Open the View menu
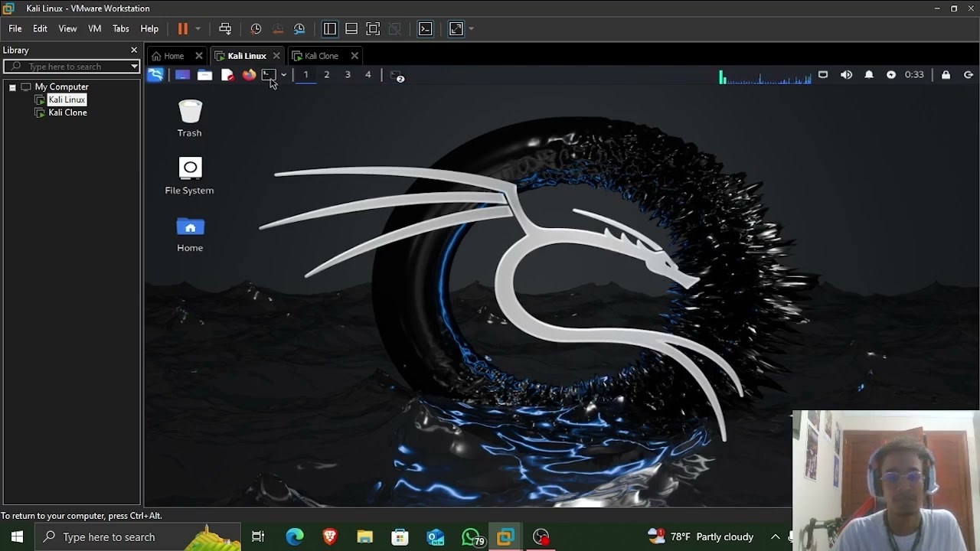 click(x=67, y=28)
